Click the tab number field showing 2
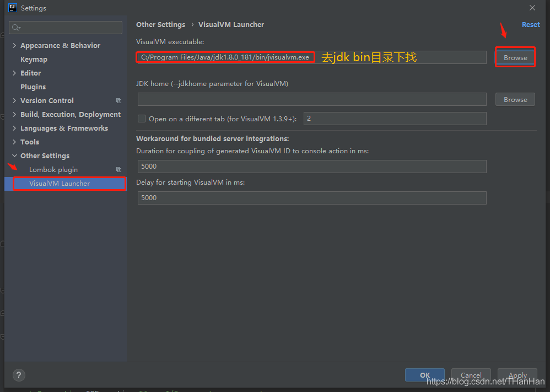 (x=395, y=119)
